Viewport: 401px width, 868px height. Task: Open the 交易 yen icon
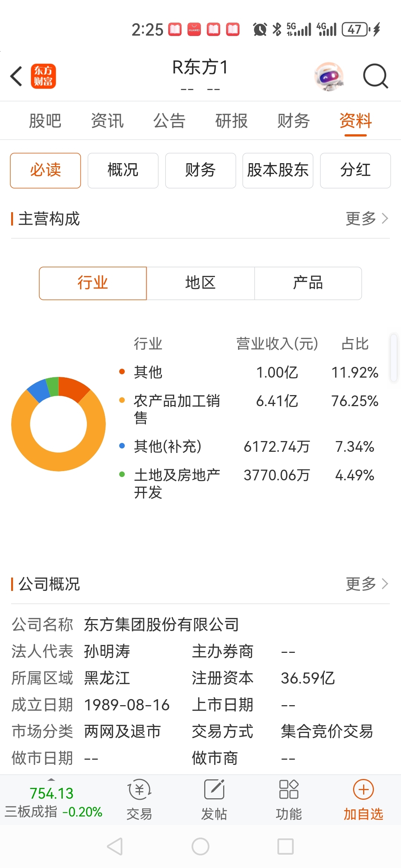tap(139, 789)
